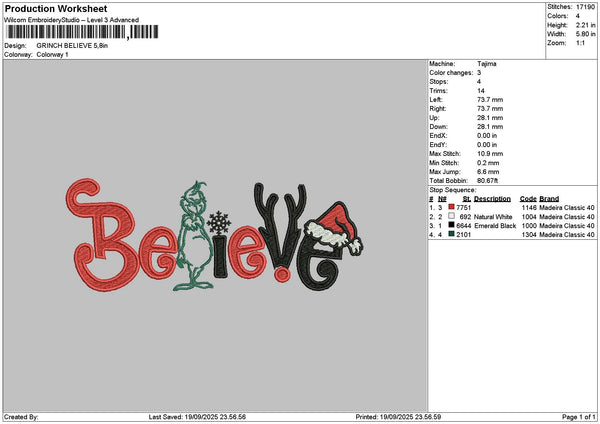
Task: Click the Machine value Tajima
Action: point(487,64)
